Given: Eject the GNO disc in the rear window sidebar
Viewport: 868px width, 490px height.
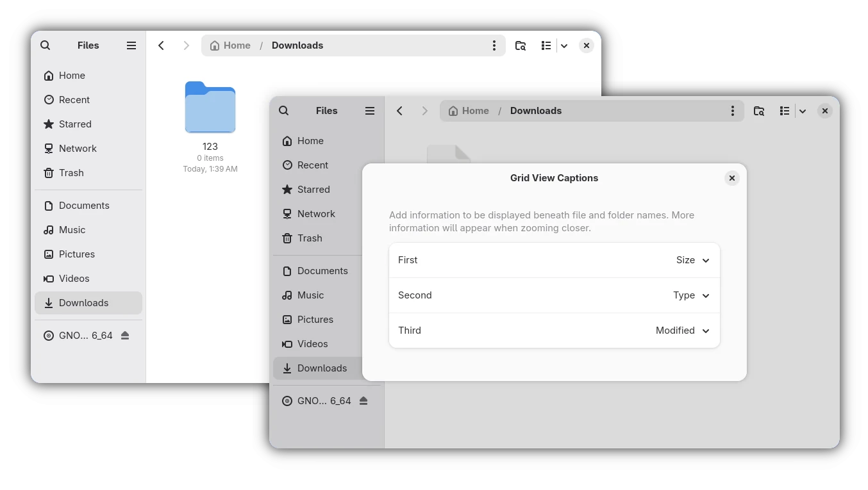Looking at the screenshot, I should pos(125,336).
